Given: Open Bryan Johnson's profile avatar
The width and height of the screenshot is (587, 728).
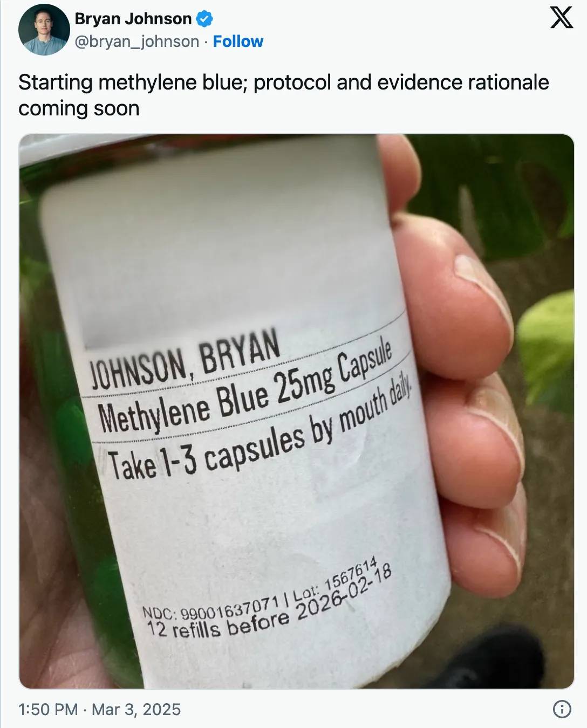Looking at the screenshot, I should pyautogui.click(x=44, y=30).
